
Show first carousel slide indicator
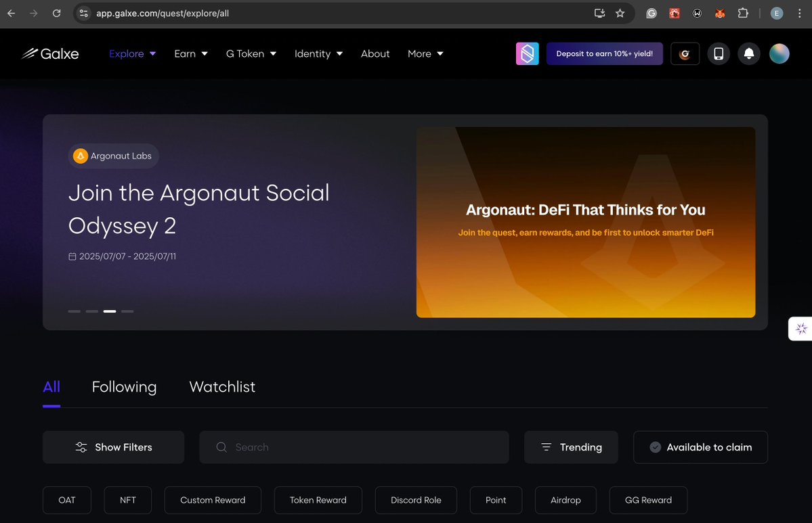click(74, 311)
